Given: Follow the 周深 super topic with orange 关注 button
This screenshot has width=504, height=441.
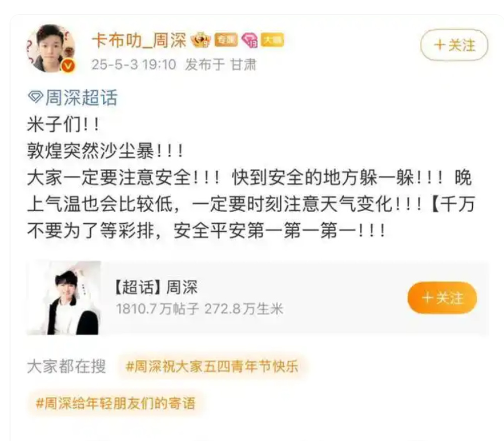Looking at the screenshot, I should [x=443, y=298].
